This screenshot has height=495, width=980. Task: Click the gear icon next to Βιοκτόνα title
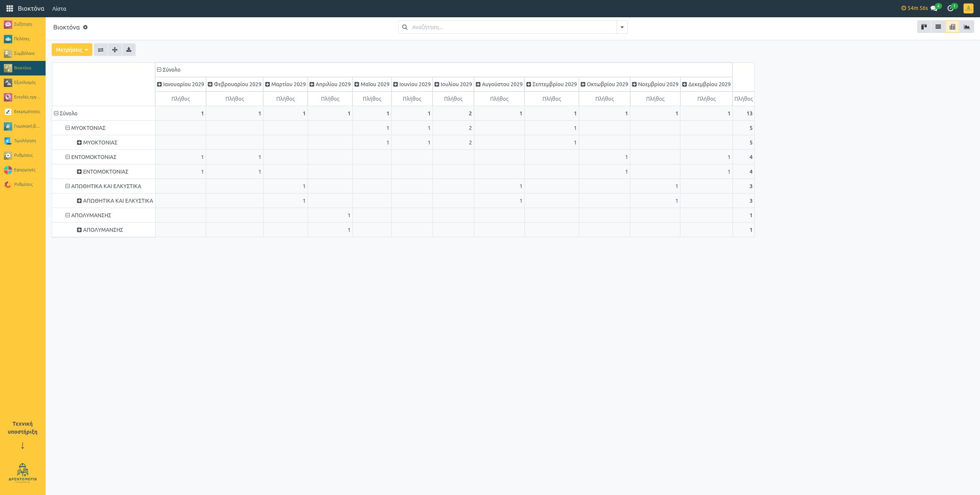point(85,27)
